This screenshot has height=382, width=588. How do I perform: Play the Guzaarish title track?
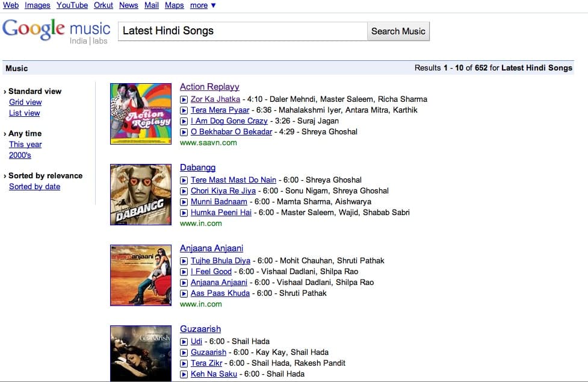184,352
